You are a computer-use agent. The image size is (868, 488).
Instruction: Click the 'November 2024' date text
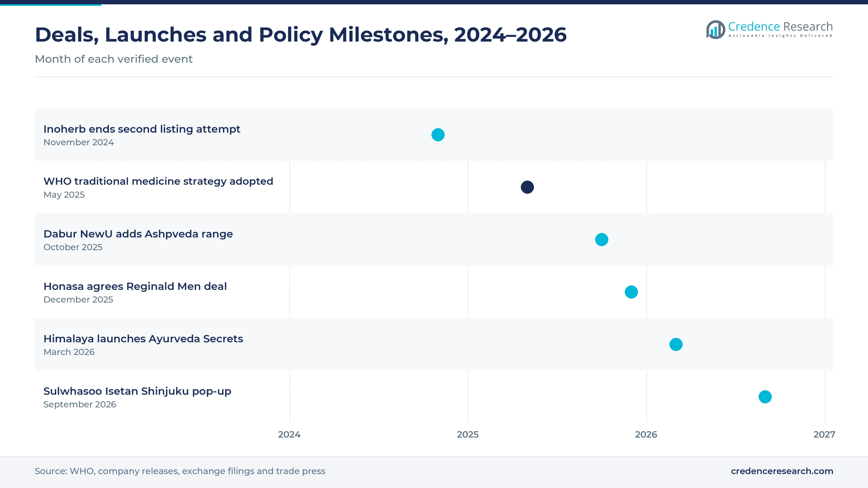tap(78, 142)
